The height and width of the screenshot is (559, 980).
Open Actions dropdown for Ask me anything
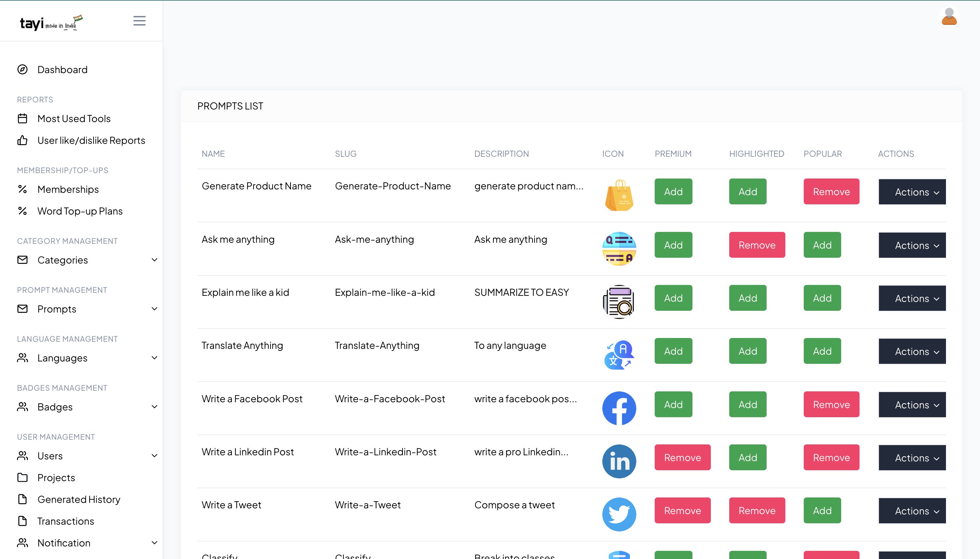click(x=912, y=245)
